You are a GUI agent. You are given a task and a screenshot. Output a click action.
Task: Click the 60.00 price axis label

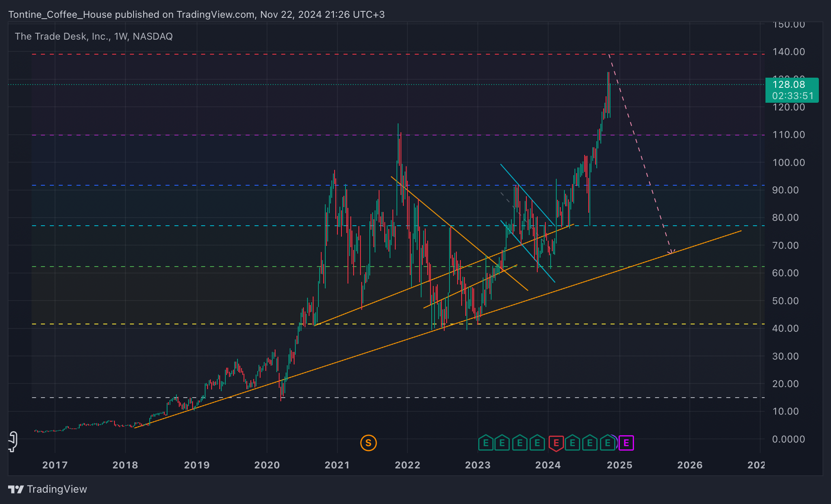point(785,273)
